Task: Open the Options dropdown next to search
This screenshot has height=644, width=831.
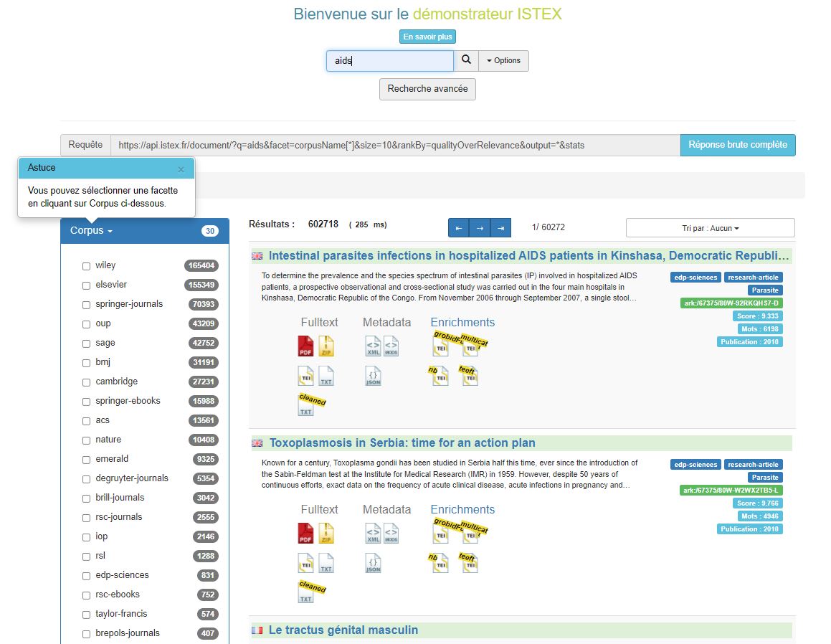Action: 503,60
